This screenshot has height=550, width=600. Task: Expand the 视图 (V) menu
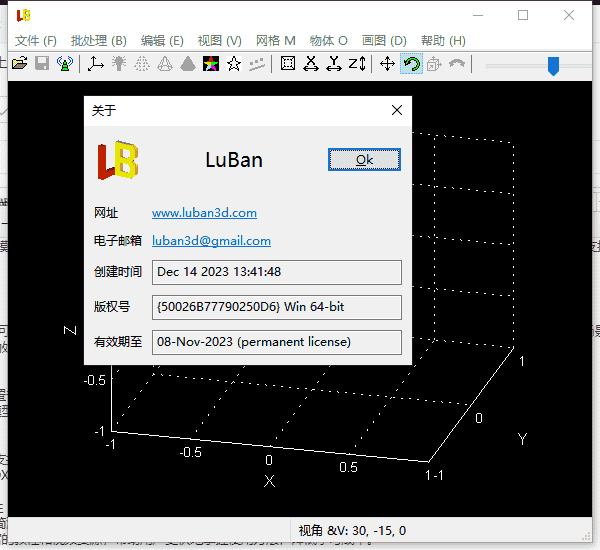(219, 41)
